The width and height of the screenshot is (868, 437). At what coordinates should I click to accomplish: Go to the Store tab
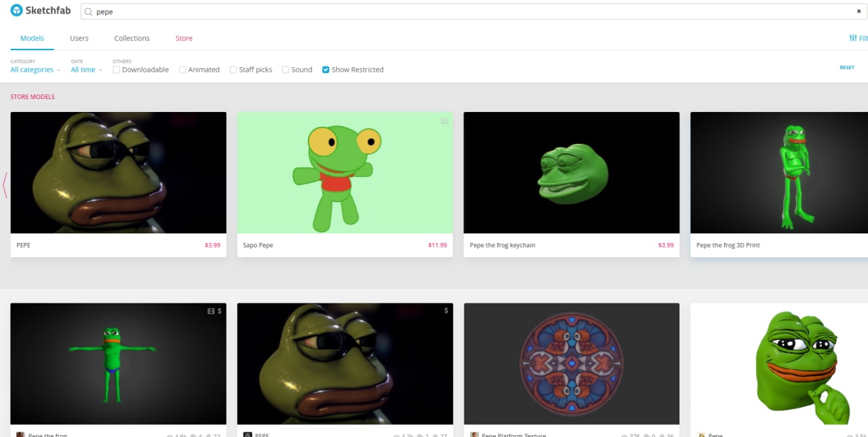(x=184, y=39)
